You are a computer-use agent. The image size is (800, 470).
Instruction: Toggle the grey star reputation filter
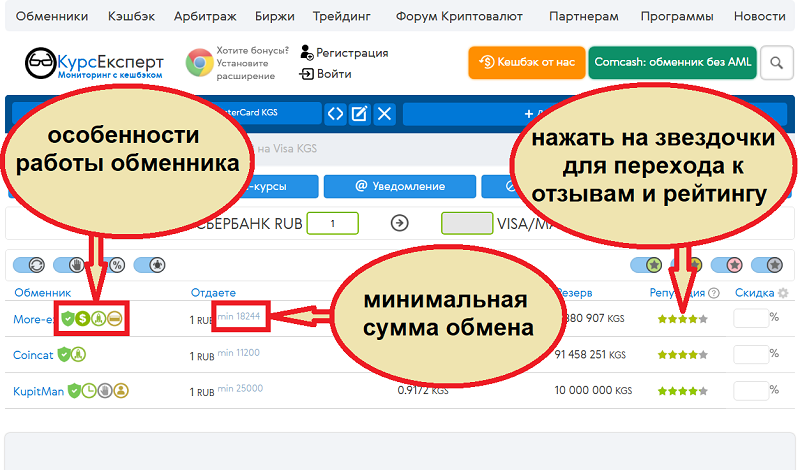767,265
